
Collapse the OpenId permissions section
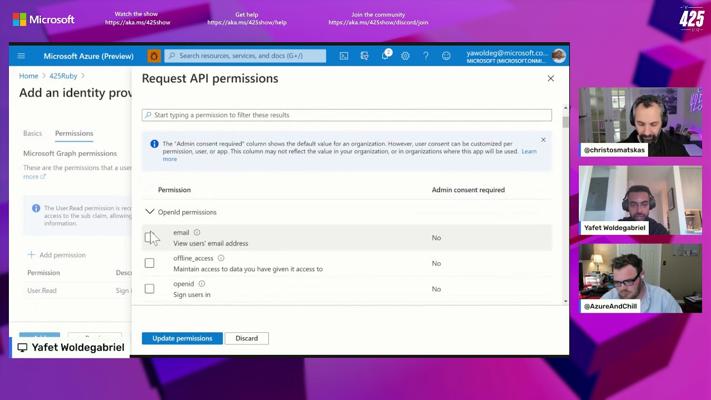(149, 212)
